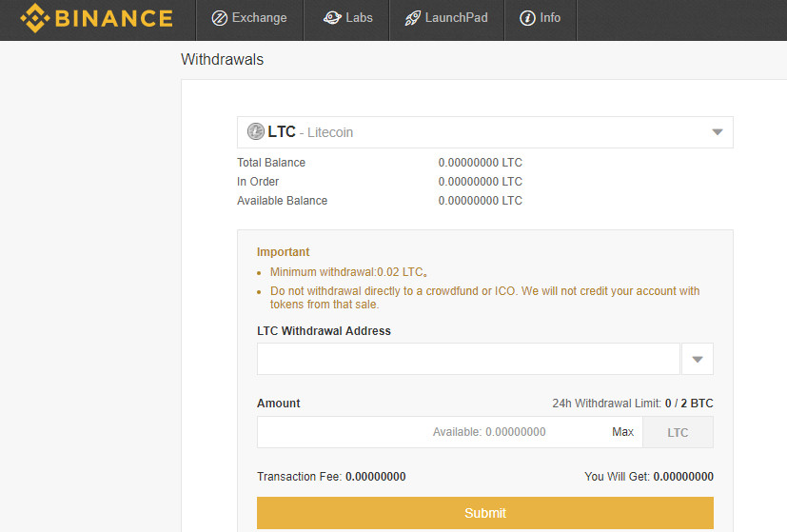Click the Litecoin coin icon
Image resolution: width=787 pixels, height=532 pixels.
click(255, 131)
